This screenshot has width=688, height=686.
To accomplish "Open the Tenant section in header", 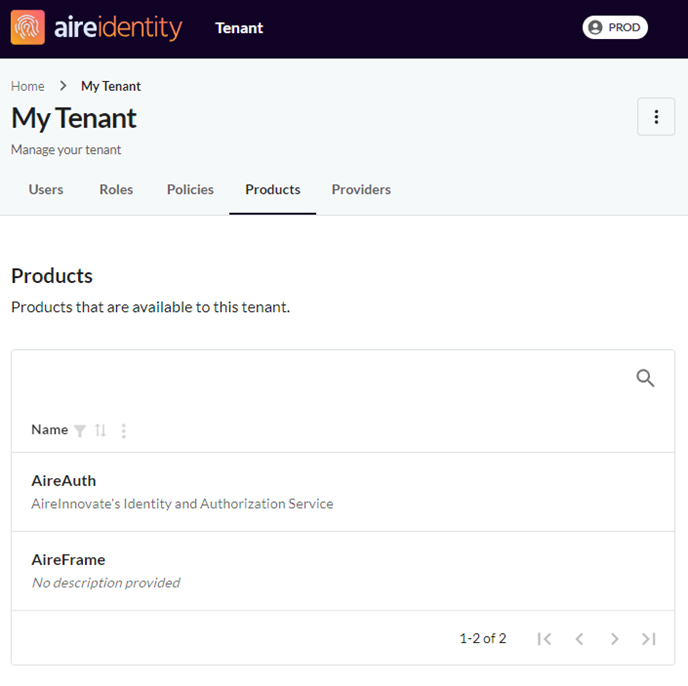I will [x=239, y=28].
